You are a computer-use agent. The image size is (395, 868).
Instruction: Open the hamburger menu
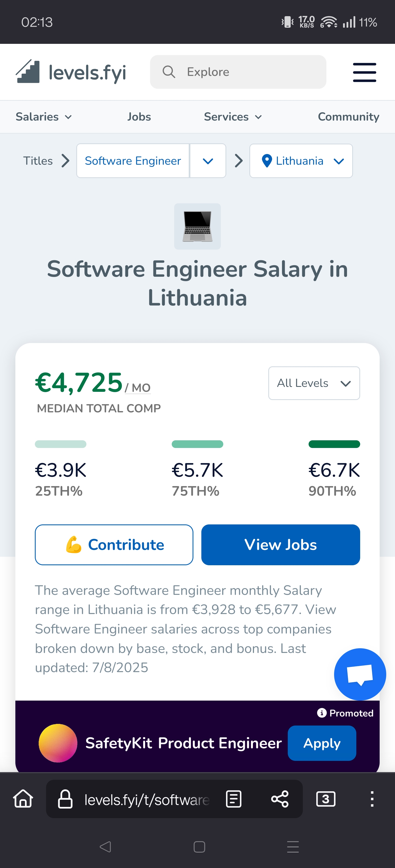click(364, 72)
